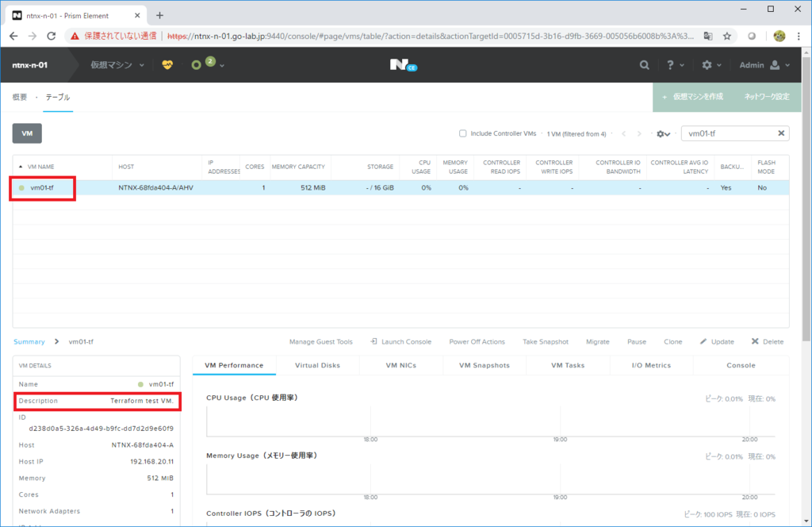The image size is (812, 527).
Task: Open the Console tab
Action: click(x=741, y=365)
